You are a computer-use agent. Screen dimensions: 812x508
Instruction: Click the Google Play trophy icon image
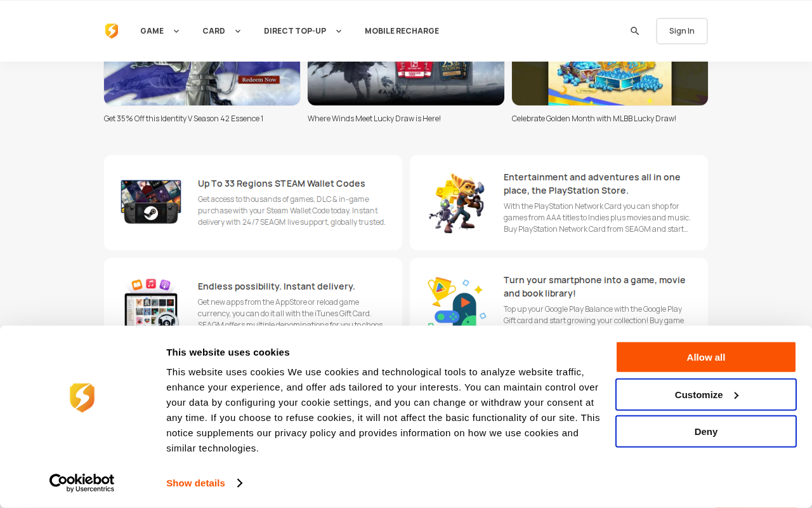point(457,302)
